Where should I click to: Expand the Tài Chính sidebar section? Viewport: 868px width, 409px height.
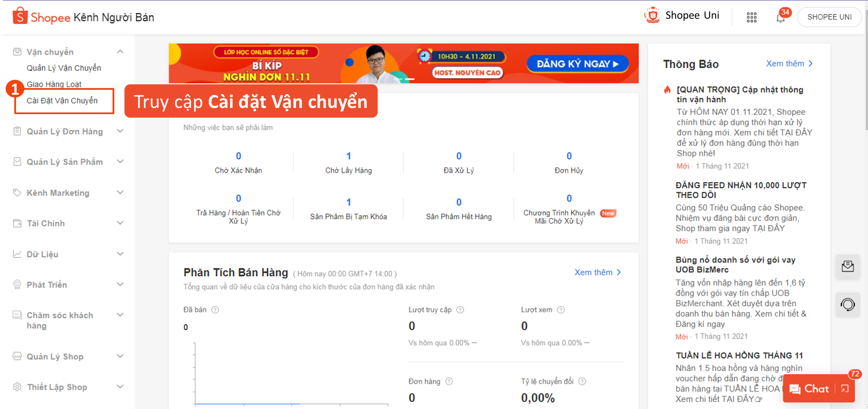click(120, 223)
